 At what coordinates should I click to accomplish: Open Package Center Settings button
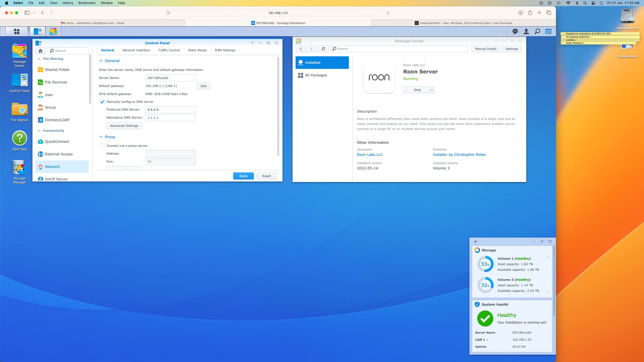[512, 49]
